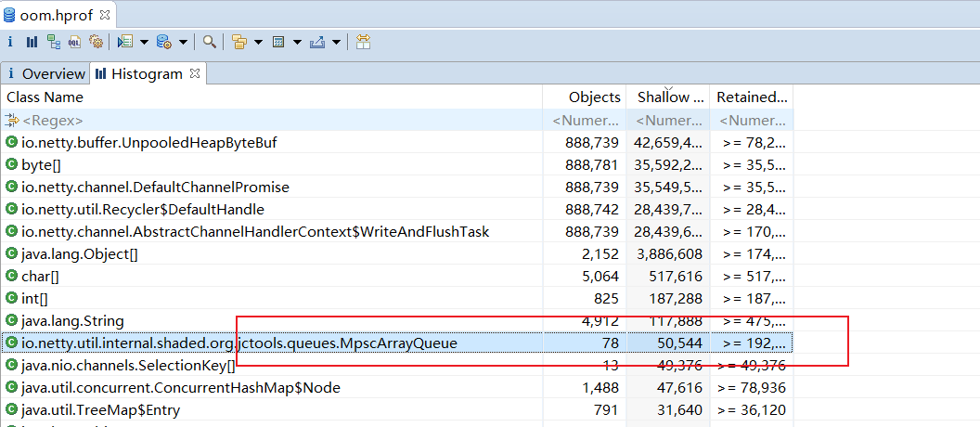
Task: Click the Open Query Browser database icon
Action: point(164,42)
